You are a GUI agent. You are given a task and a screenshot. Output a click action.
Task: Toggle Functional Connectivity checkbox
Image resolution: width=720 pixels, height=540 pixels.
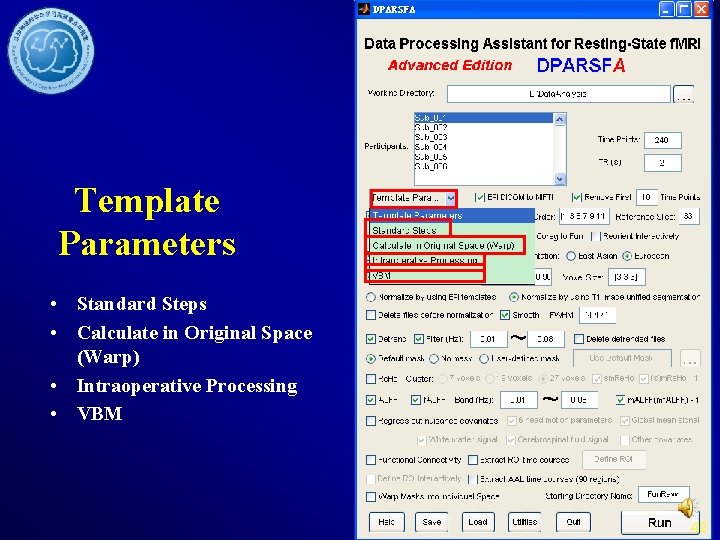[371, 460]
